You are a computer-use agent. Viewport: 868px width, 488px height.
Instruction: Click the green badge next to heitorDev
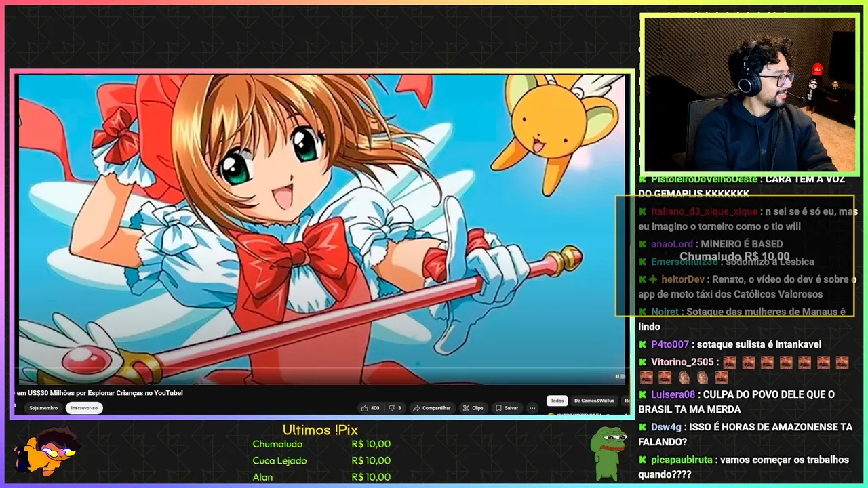click(653, 279)
